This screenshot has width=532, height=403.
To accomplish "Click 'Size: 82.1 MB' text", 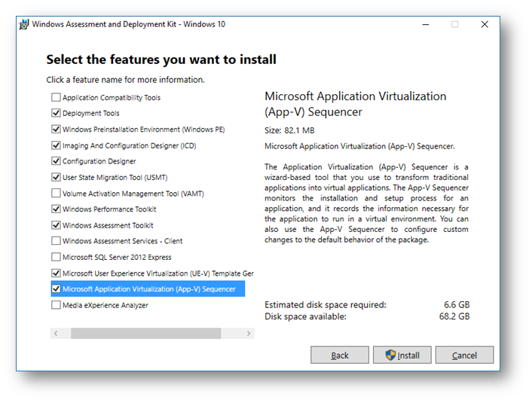I will pos(289,130).
